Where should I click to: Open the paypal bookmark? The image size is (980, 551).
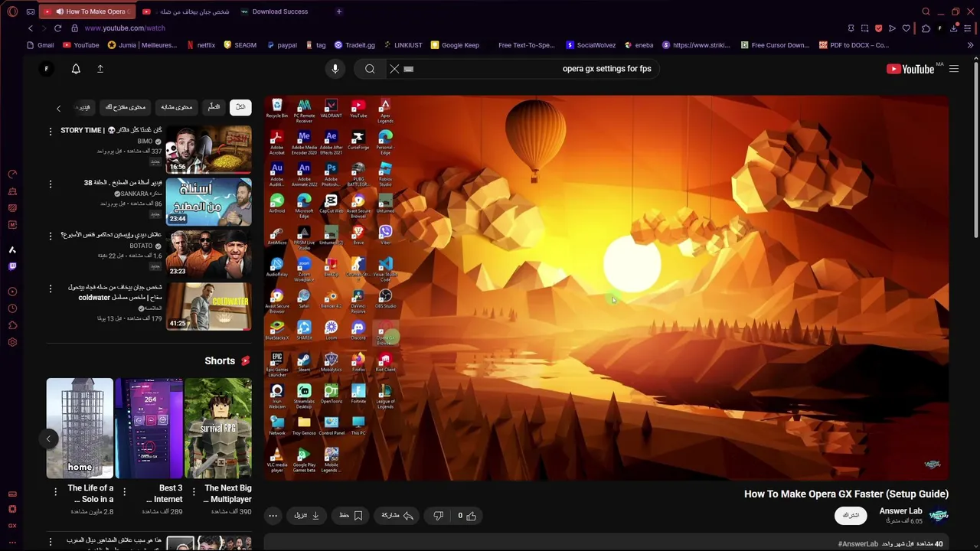(x=281, y=45)
